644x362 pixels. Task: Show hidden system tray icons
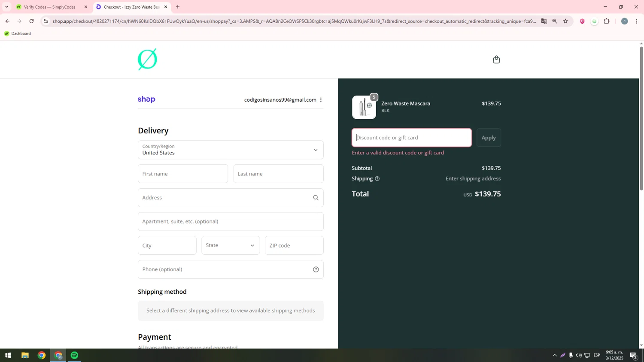click(x=554, y=355)
